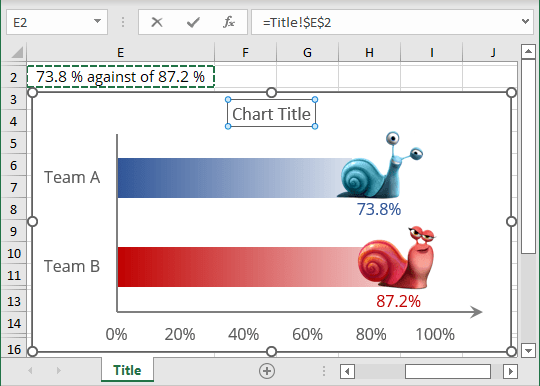Click the Select All corner triangle

[17, 52]
